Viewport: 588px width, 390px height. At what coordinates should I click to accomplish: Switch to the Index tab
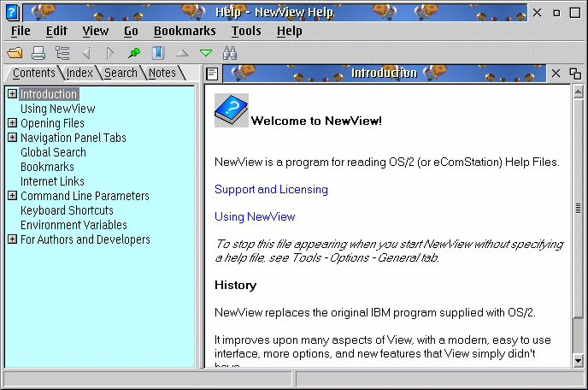[79, 73]
